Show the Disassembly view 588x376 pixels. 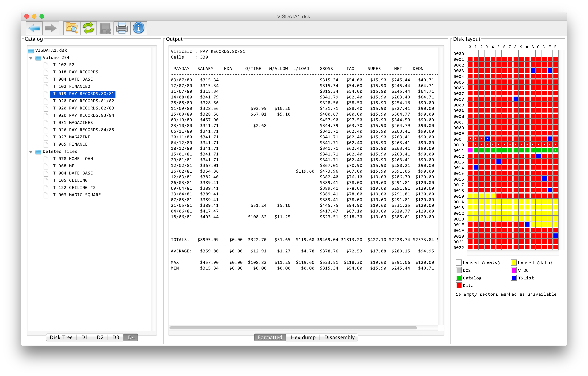339,337
